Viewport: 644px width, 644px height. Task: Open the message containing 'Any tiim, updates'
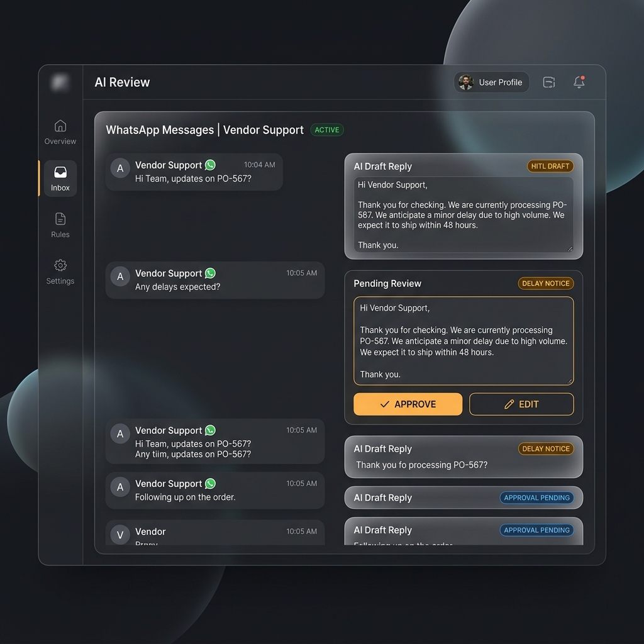[x=215, y=441]
